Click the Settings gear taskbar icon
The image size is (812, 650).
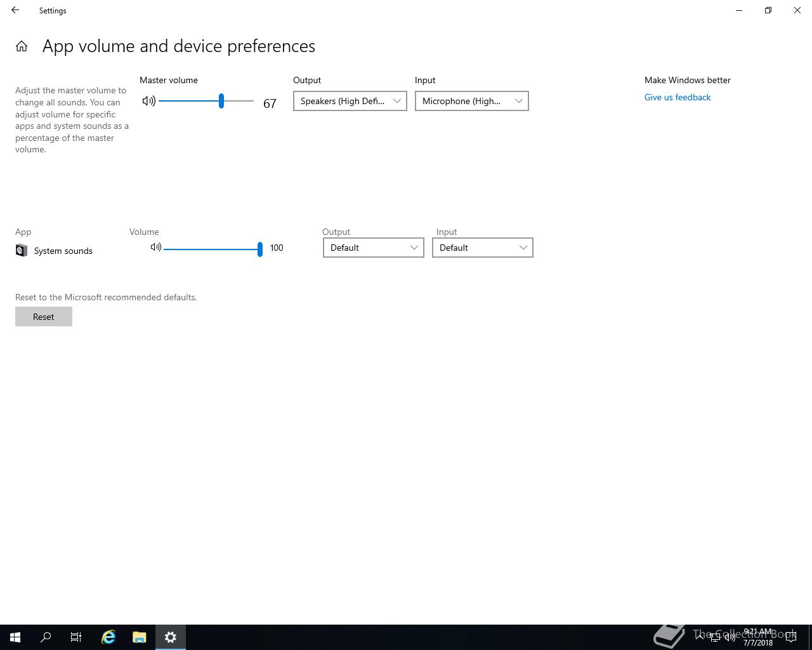click(171, 637)
